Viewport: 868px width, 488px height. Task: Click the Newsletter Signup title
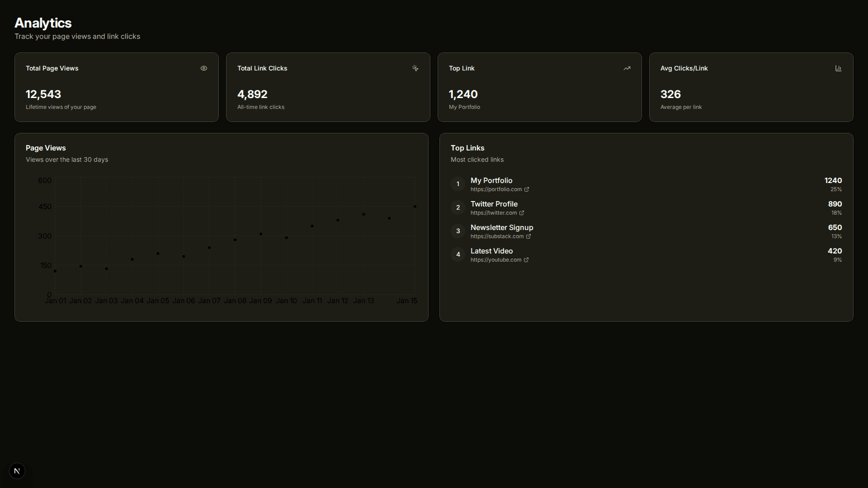[x=501, y=227]
